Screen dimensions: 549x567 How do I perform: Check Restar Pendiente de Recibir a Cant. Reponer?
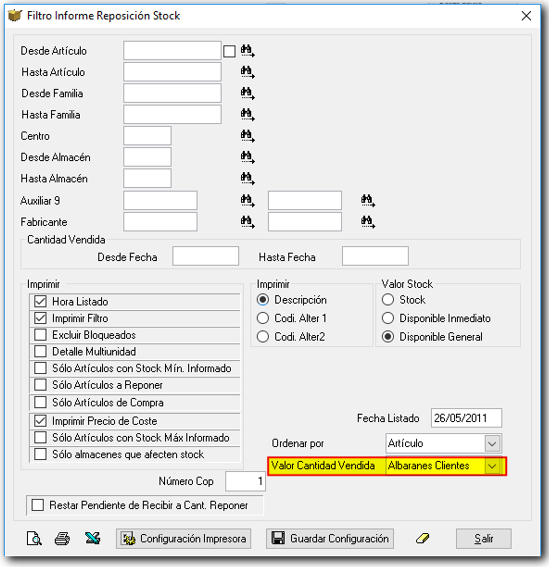38,505
